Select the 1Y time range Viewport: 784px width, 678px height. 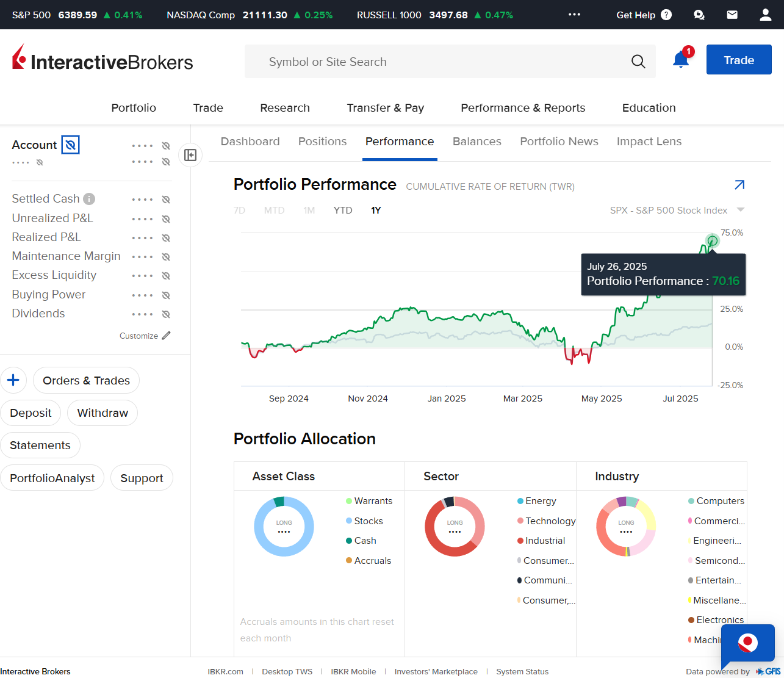tap(376, 211)
